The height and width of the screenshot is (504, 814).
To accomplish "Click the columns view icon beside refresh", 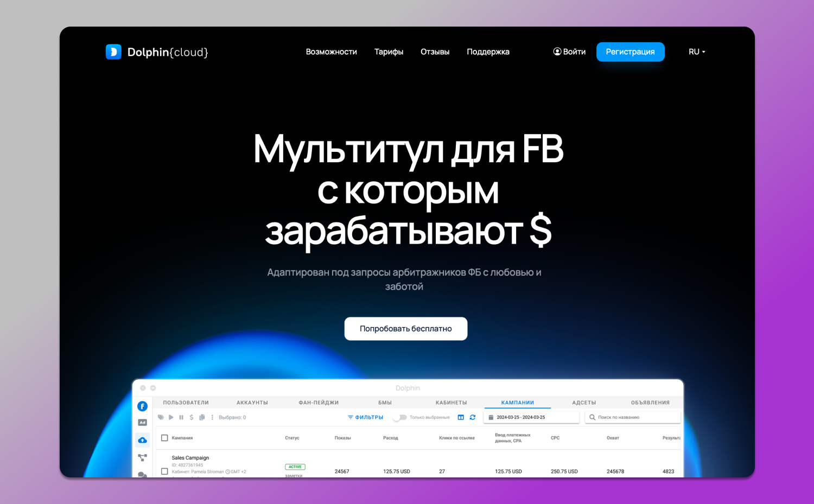I will click(x=461, y=417).
